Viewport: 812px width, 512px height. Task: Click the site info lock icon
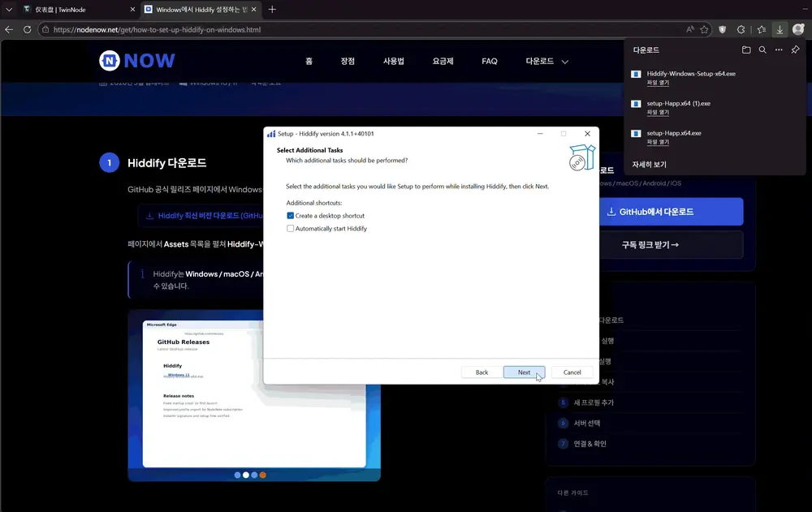click(45, 29)
